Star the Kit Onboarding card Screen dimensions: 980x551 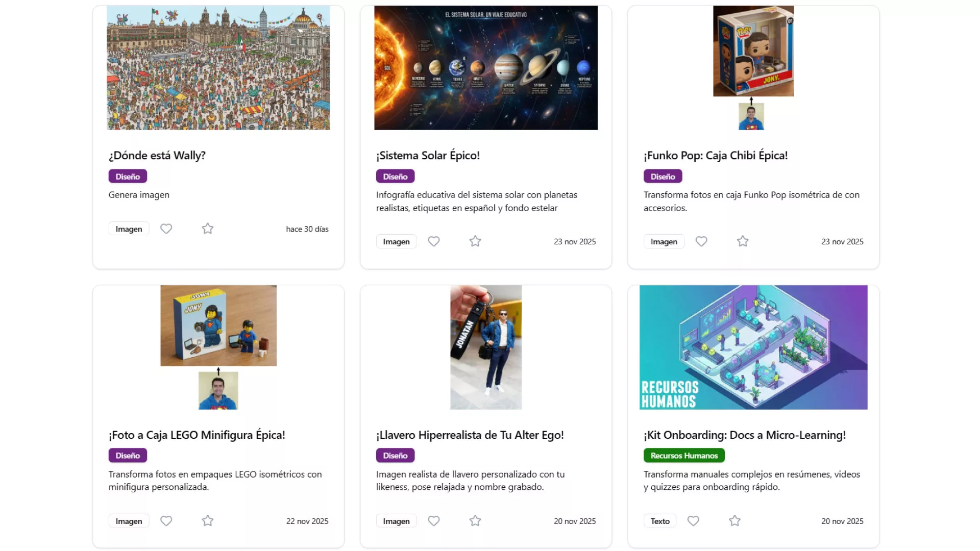[734, 521]
